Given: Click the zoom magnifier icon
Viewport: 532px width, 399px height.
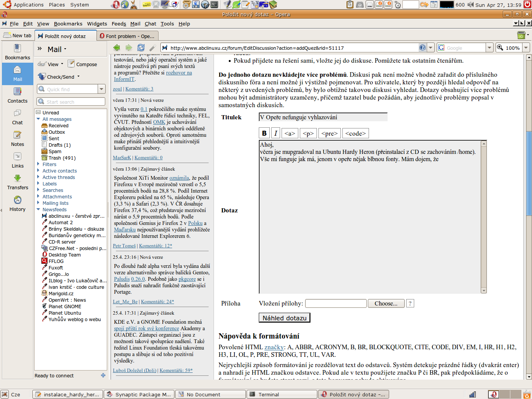Looking at the screenshot, I should click(500, 47).
